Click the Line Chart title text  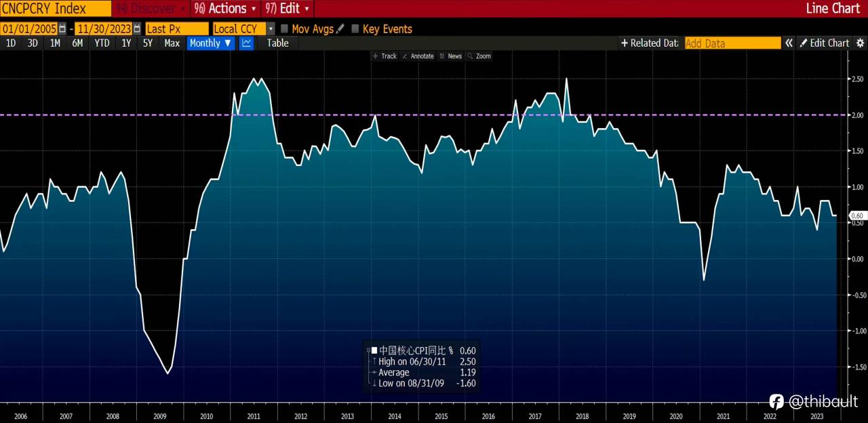(833, 8)
